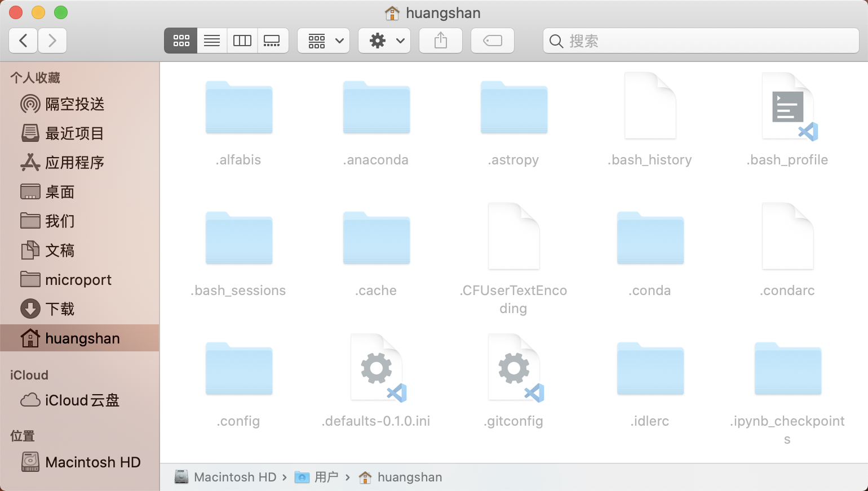Select the .astropy folder

click(x=514, y=108)
